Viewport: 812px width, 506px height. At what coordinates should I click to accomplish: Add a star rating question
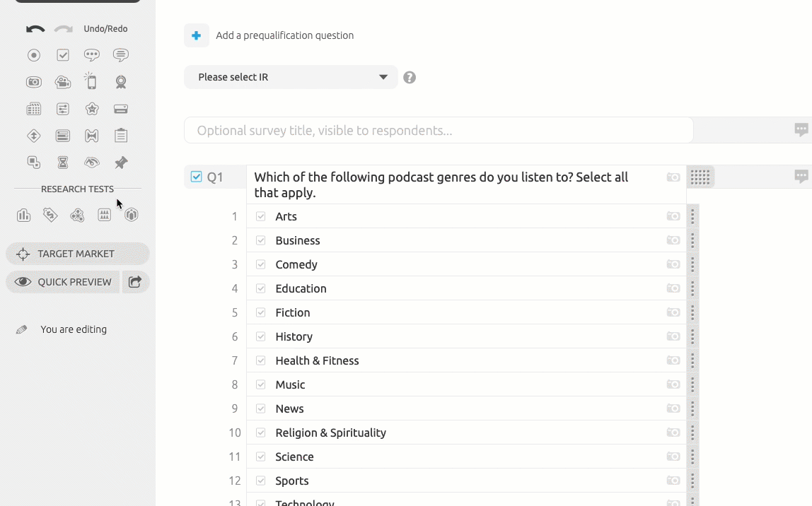click(x=92, y=109)
